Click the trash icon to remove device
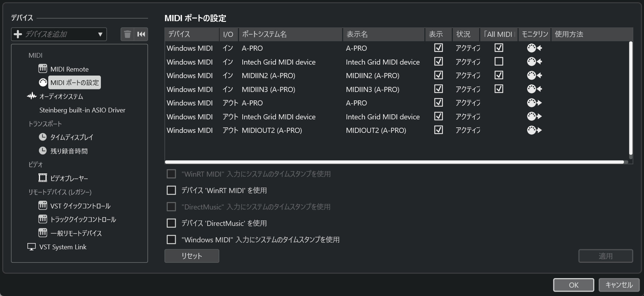 pyautogui.click(x=127, y=34)
